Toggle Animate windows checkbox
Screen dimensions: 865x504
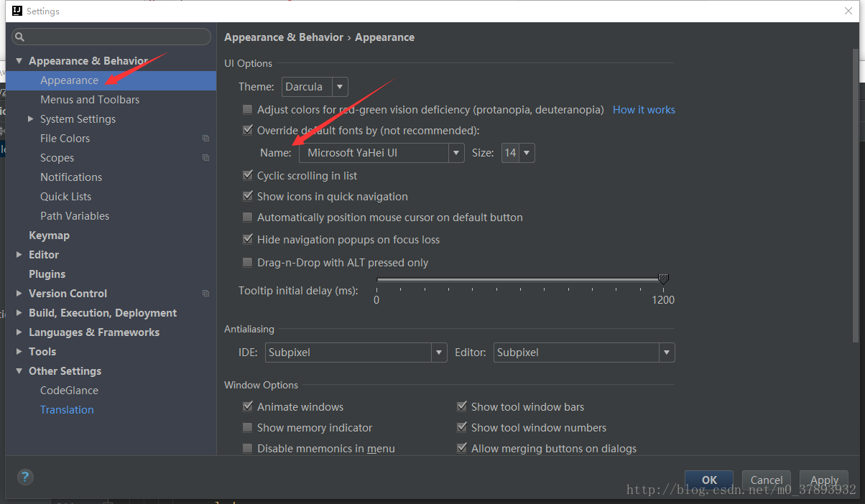coord(247,407)
